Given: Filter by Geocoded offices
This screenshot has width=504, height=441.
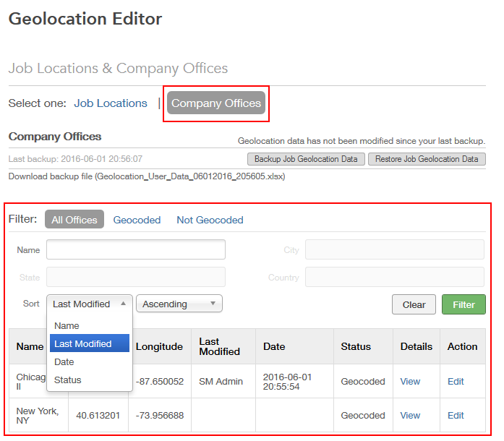Looking at the screenshot, I should coord(137,220).
